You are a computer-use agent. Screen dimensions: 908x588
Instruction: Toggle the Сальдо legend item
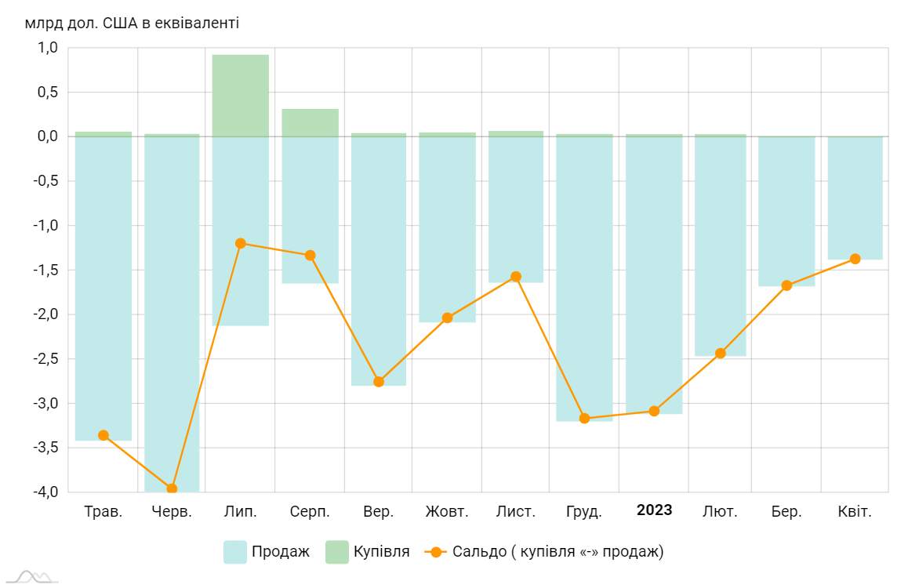coord(544,551)
